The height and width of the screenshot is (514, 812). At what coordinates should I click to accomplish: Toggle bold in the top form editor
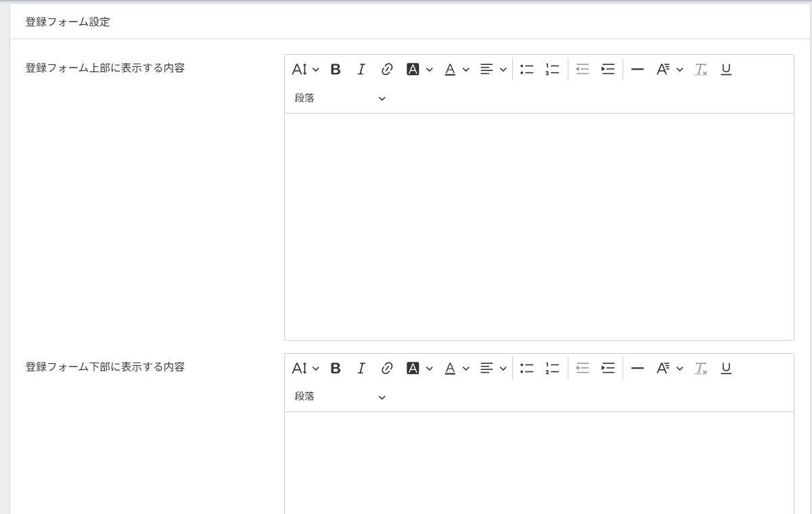pos(336,69)
